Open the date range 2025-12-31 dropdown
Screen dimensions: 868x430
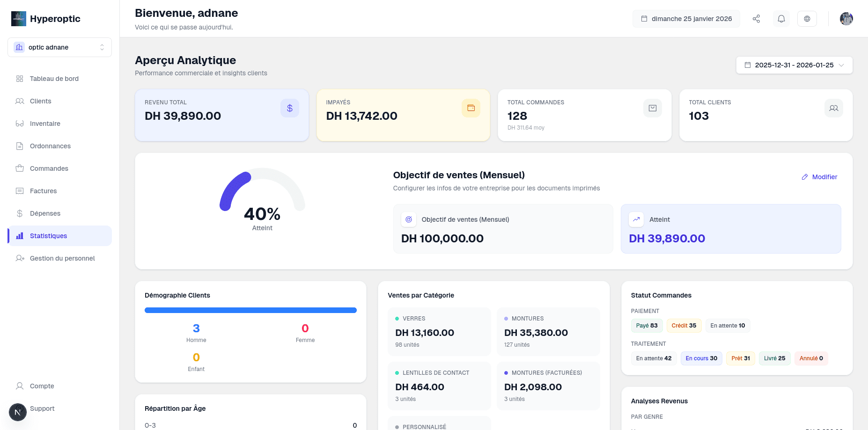[x=794, y=65]
